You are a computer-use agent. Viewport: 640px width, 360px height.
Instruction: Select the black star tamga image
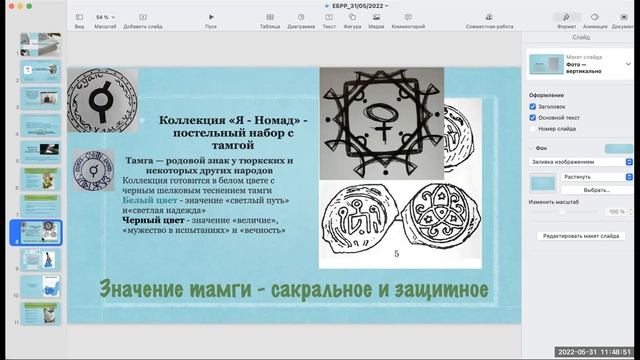tap(382, 123)
